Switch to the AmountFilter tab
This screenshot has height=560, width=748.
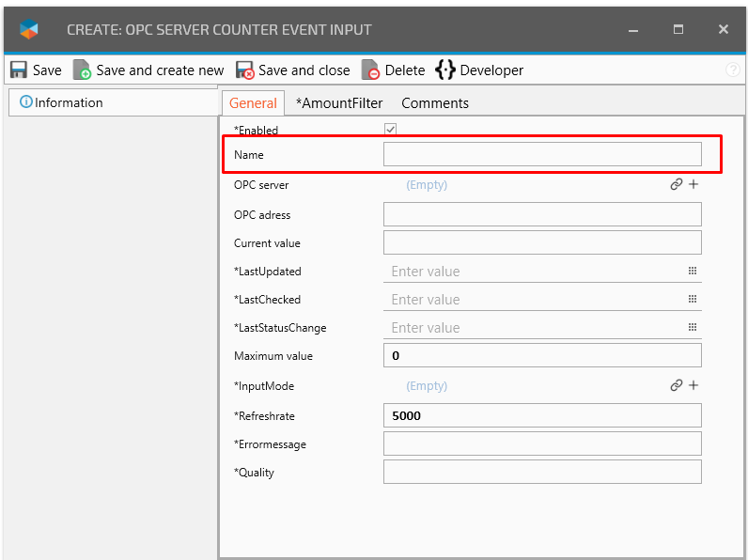(339, 103)
